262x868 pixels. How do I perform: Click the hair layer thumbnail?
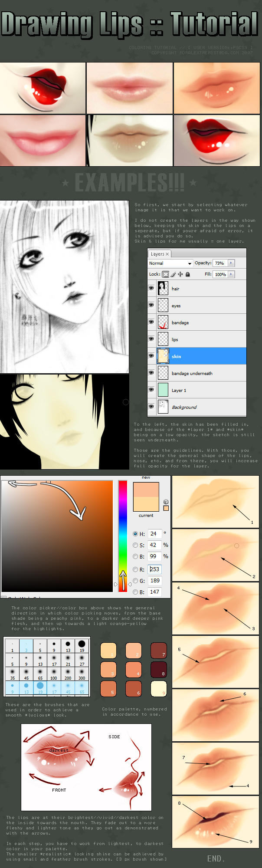(x=163, y=288)
